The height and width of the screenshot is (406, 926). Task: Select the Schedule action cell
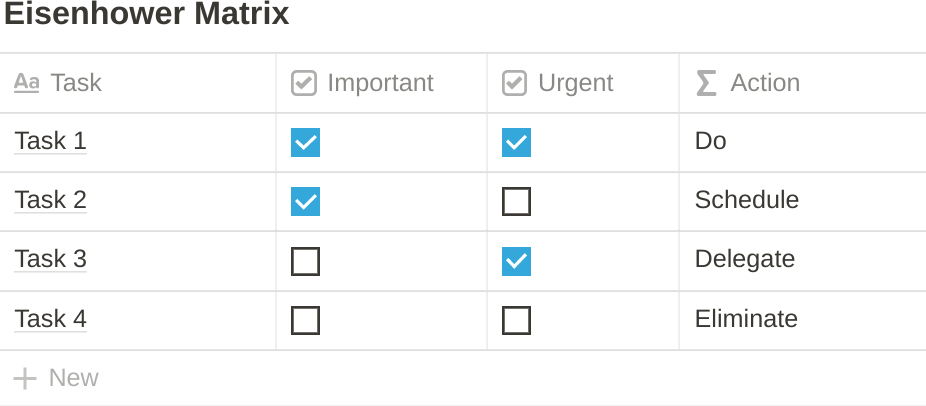[x=746, y=200]
